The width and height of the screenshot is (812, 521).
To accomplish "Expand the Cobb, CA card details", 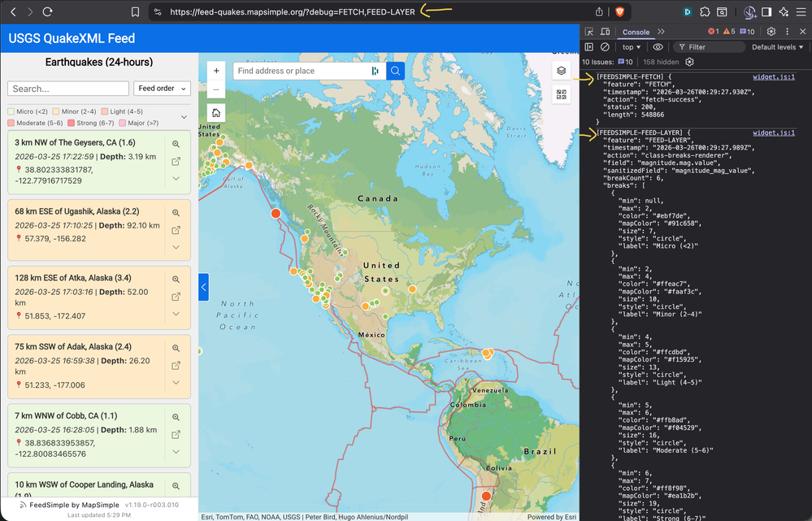I will click(176, 452).
